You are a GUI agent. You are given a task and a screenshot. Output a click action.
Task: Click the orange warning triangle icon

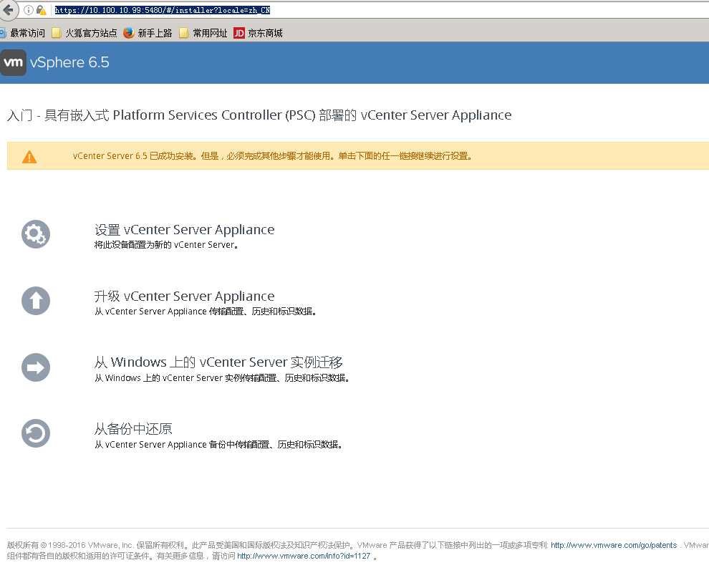(29, 157)
